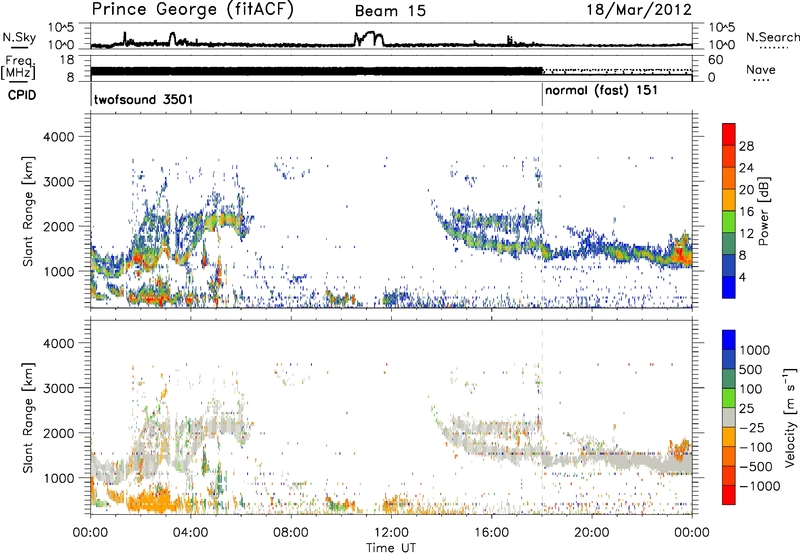Select the 'normal (fast) 151' CPID entry
This screenshot has height=554, width=800.
click(601, 91)
